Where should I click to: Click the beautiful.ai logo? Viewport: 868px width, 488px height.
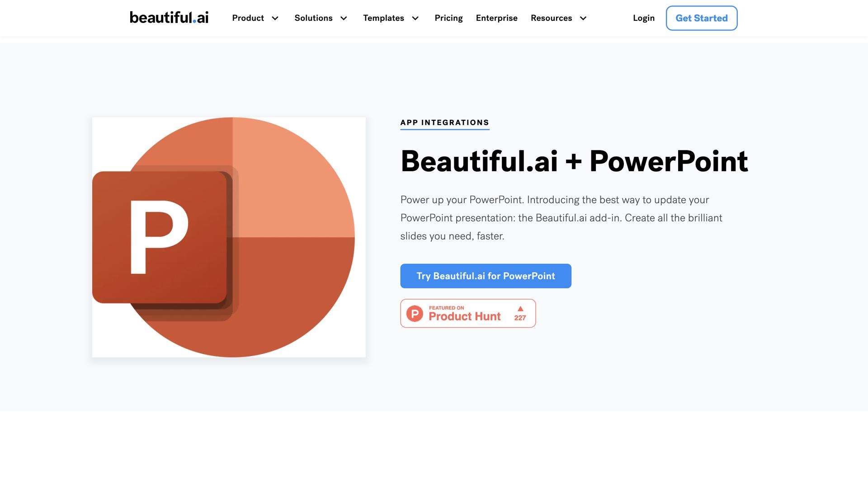[x=169, y=17]
